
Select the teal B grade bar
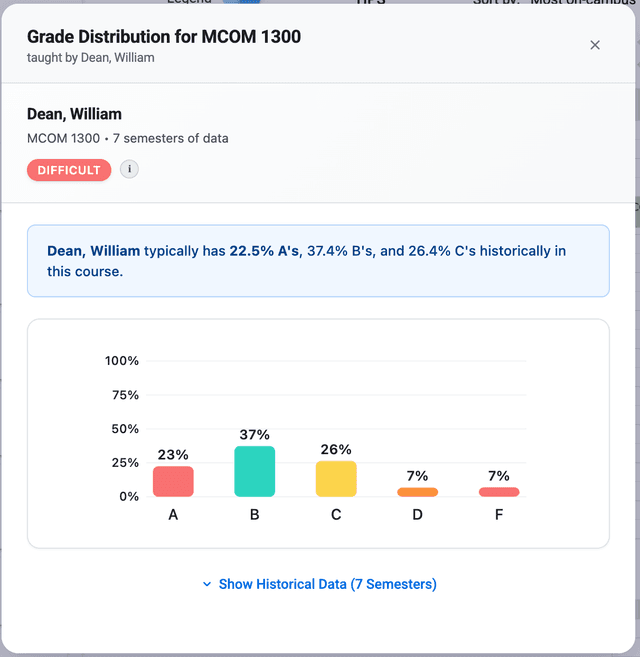tap(254, 471)
